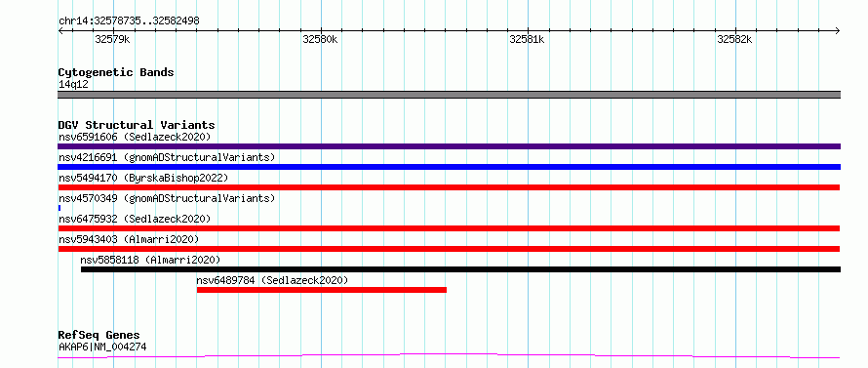Click the 32580k ruler tick label
Image resolution: width=868 pixels, height=368 pixels.
click(x=320, y=39)
